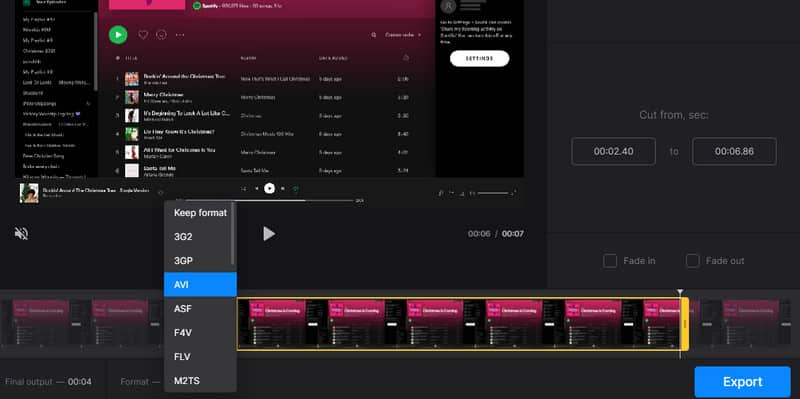800x399 pixels.
Task: Pick 3GP from the format list
Action: pos(200,261)
